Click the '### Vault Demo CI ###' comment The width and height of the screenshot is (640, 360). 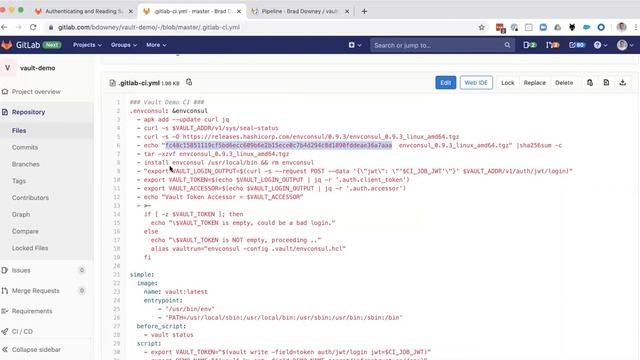click(167, 102)
